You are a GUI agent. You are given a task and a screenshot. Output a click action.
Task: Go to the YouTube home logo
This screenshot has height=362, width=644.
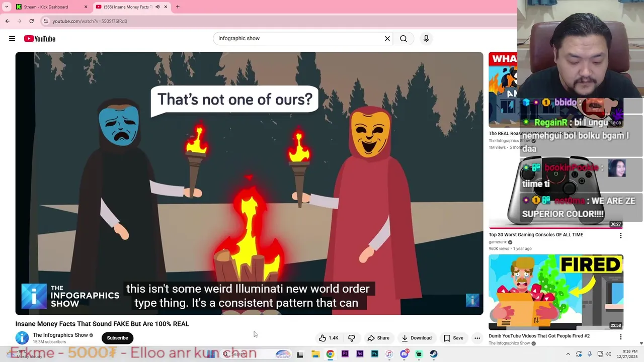(40, 39)
